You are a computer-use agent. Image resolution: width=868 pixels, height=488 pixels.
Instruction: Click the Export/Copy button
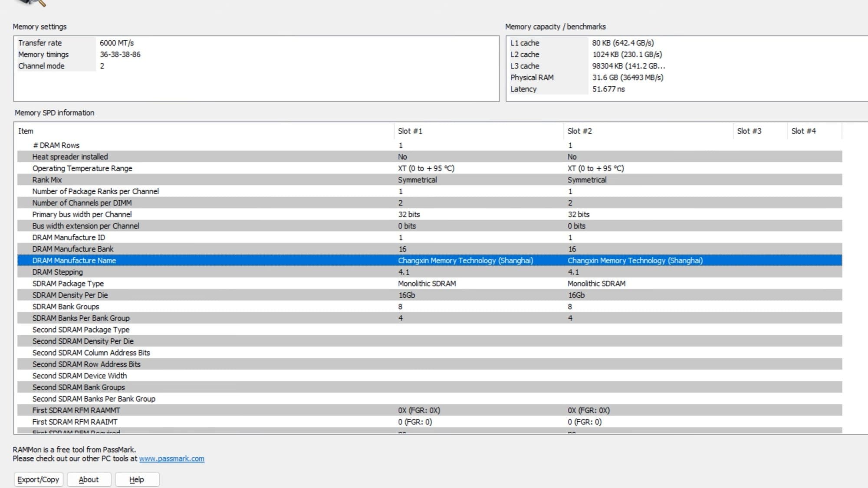coord(38,479)
